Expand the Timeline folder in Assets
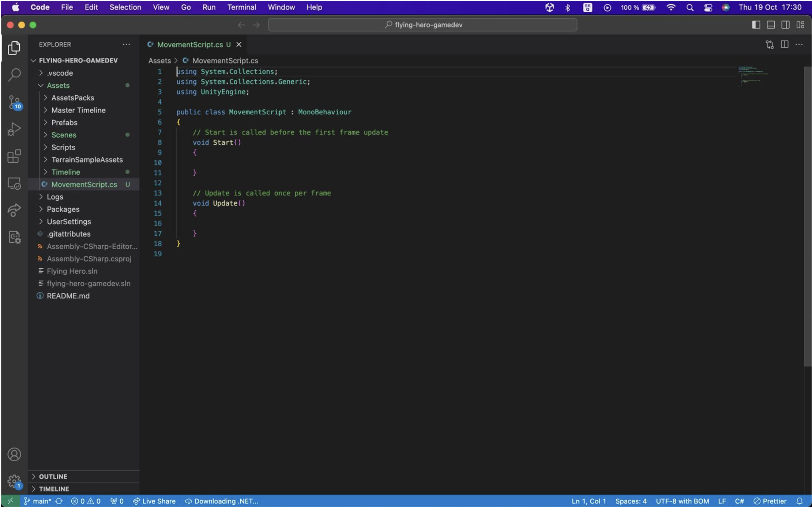The height and width of the screenshot is (508, 812). 83,172
